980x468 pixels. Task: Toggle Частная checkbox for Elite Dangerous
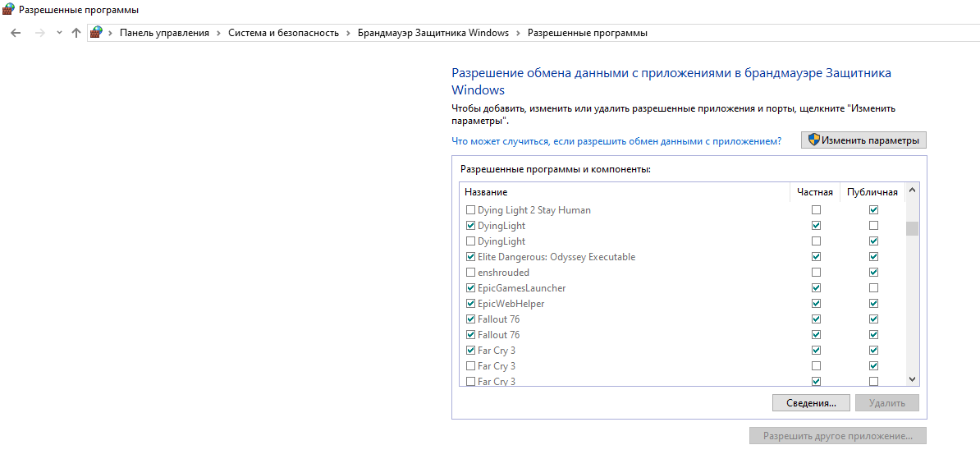pyautogui.click(x=816, y=257)
